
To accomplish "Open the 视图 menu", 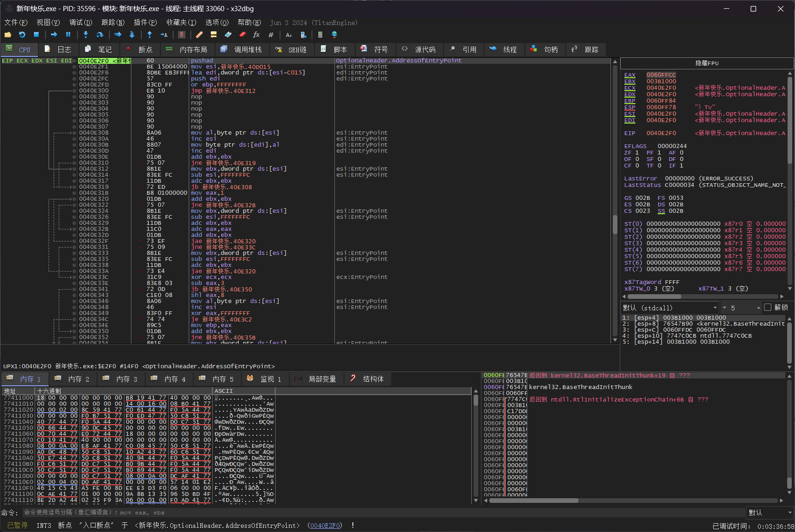I will point(48,22).
